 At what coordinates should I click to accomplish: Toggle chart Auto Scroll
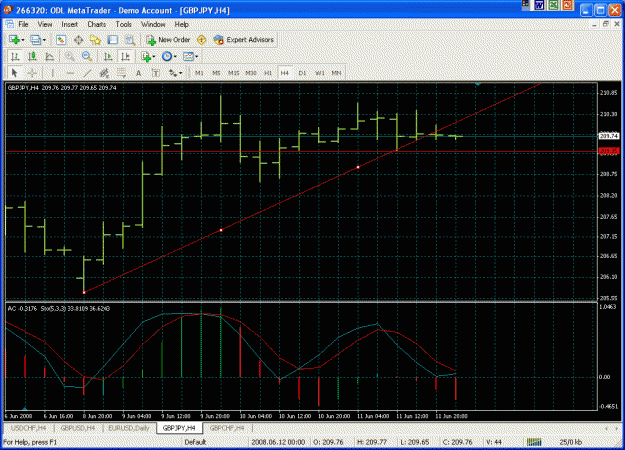tap(108, 57)
